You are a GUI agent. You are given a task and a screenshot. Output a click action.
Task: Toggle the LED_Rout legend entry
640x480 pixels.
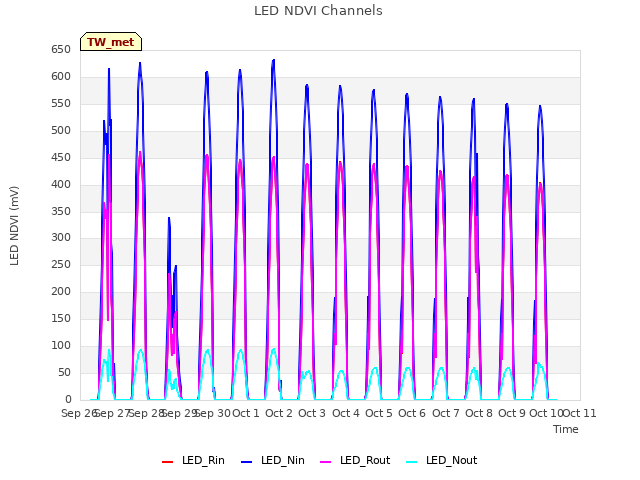click(x=355, y=460)
